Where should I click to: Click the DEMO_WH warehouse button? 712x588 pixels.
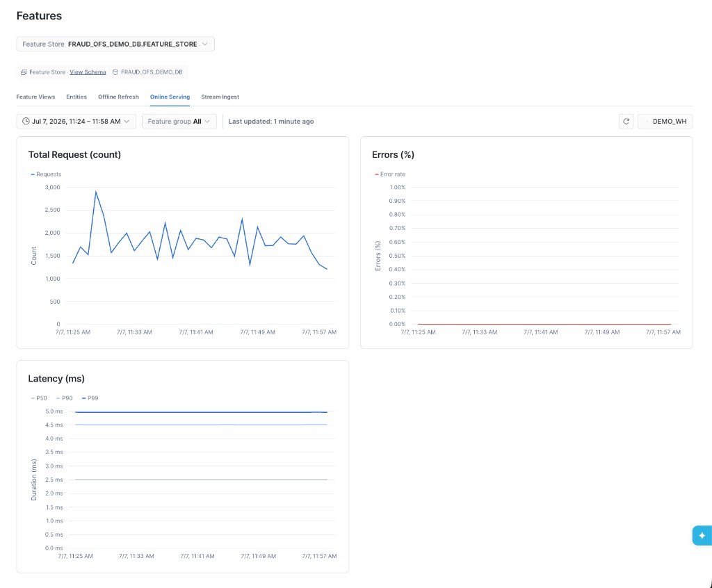click(x=665, y=121)
